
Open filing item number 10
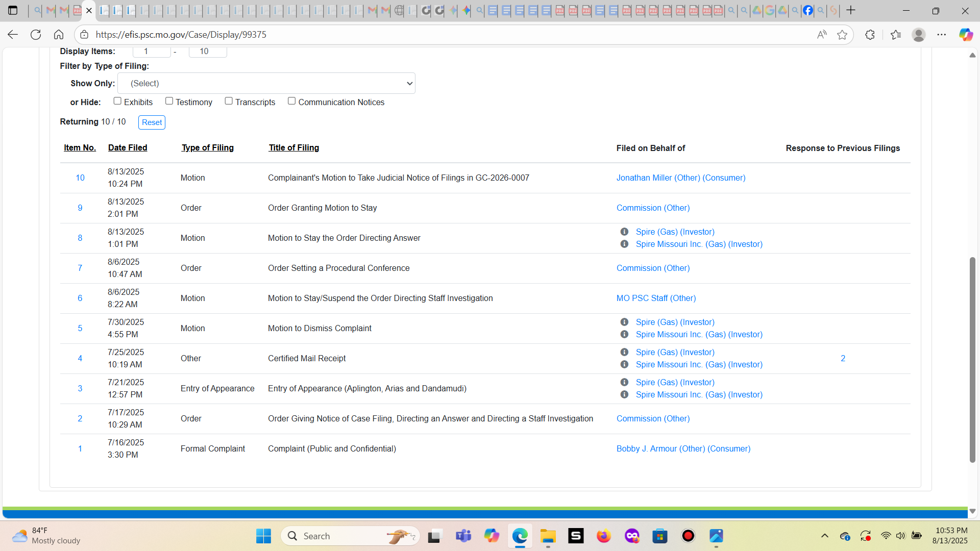(80, 178)
